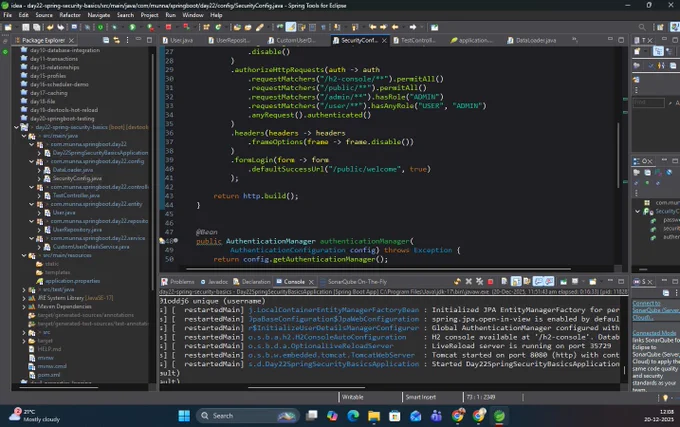Toggle Link with Editor in Package Explorer
This screenshot has height=427, width=680.
point(116,40)
